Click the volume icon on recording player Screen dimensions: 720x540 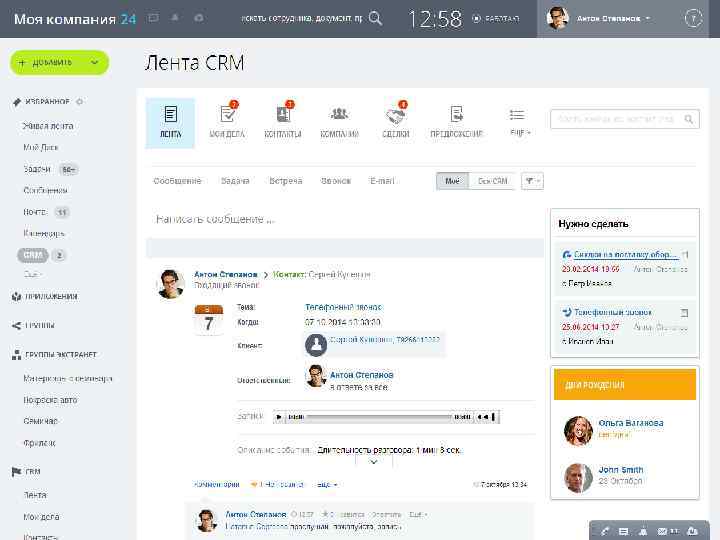click(482, 417)
